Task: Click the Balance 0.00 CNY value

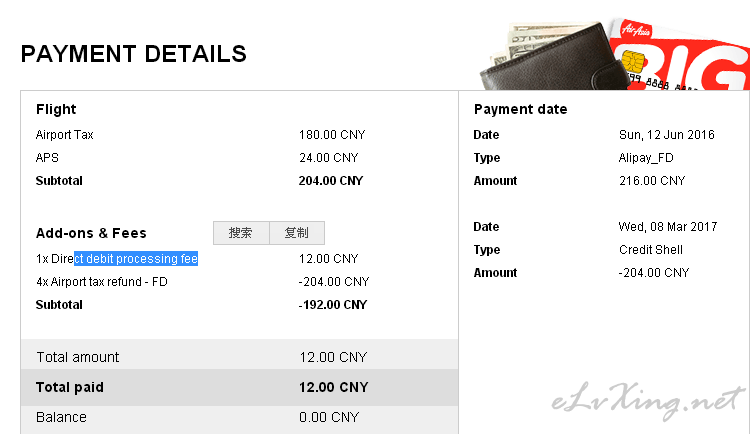Action: [329, 417]
